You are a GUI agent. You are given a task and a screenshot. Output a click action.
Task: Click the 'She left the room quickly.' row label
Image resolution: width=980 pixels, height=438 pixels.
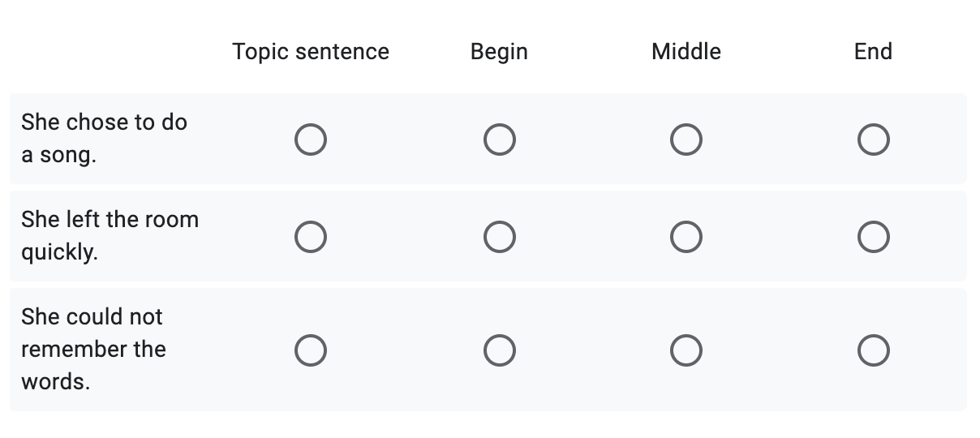pos(110,236)
